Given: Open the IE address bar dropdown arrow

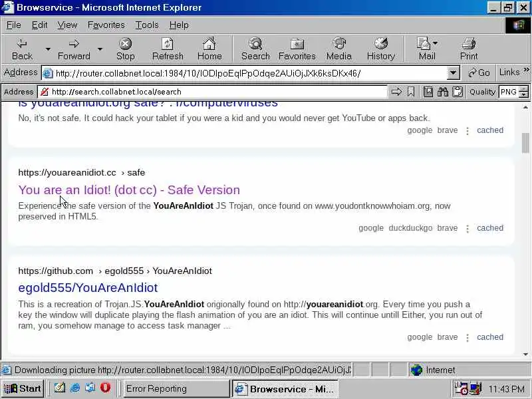Looking at the screenshot, I should click(453, 72).
